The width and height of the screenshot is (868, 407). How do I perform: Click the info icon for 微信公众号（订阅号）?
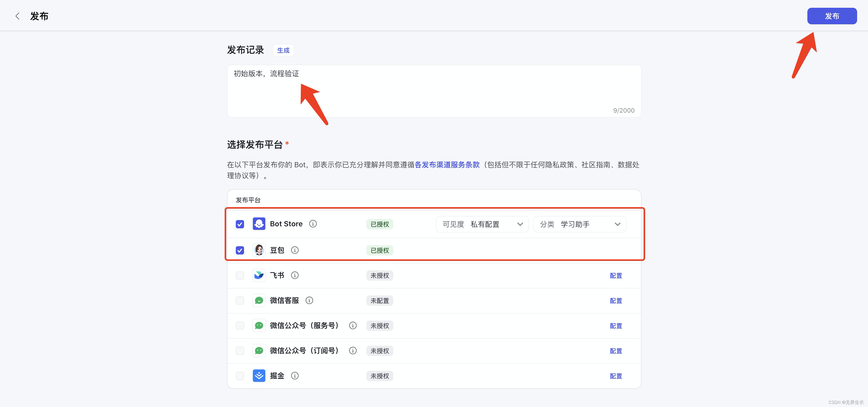coord(352,351)
